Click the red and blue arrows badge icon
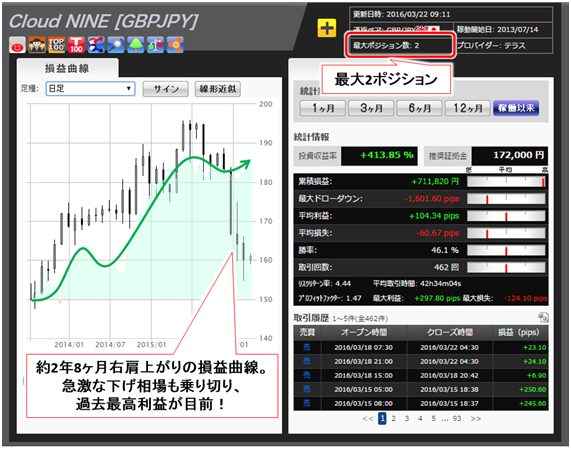The width and height of the screenshot is (571, 449). tap(96, 45)
